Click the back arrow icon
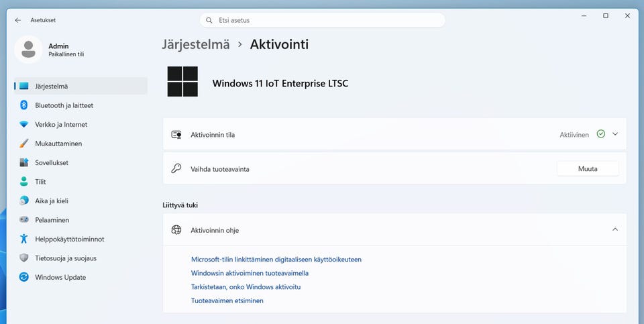Viewport: 644px width, 324px height. click(17, 20)
